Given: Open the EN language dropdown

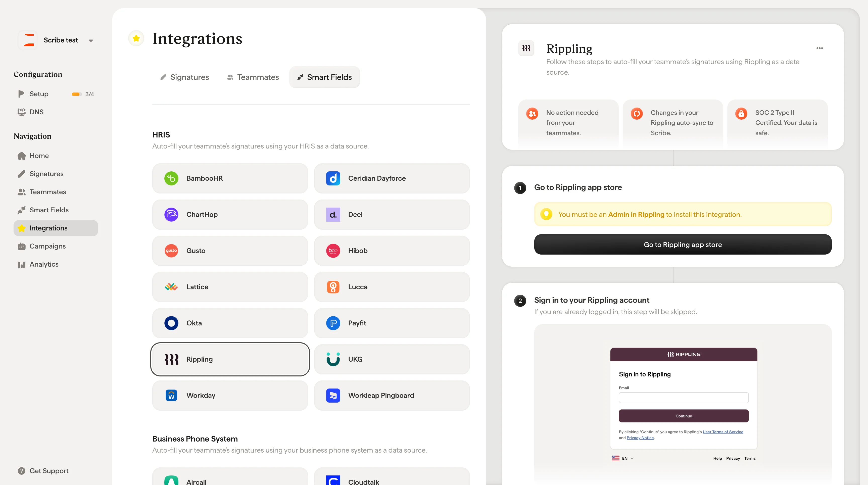Looking at the screenshot, I should [623, 458].
